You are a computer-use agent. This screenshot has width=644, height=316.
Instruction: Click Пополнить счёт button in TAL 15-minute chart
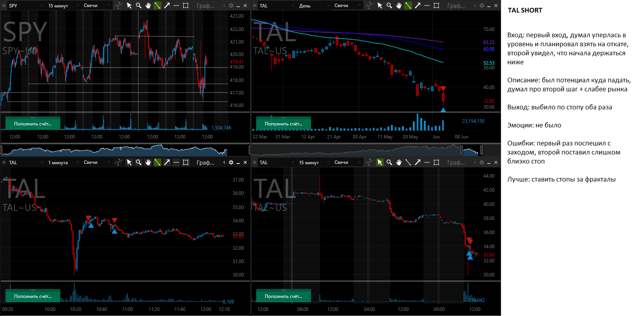pyautogui.click(x=284, y=296)
